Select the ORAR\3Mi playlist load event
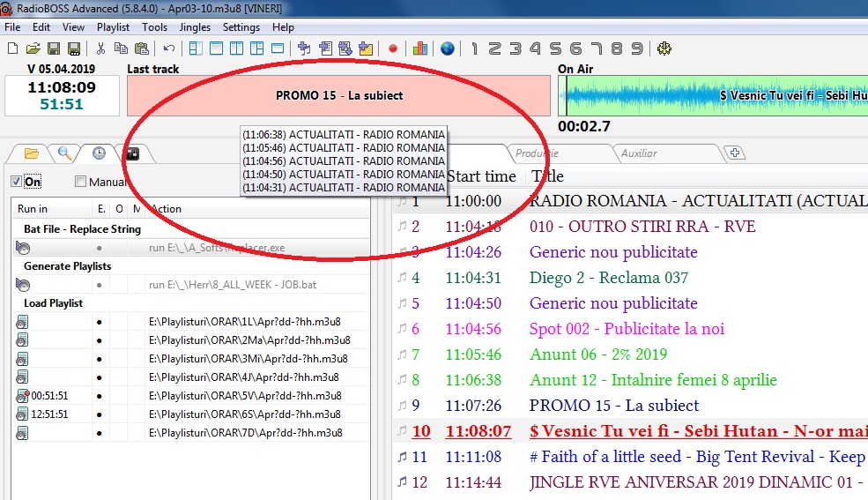 click(191, 359)
